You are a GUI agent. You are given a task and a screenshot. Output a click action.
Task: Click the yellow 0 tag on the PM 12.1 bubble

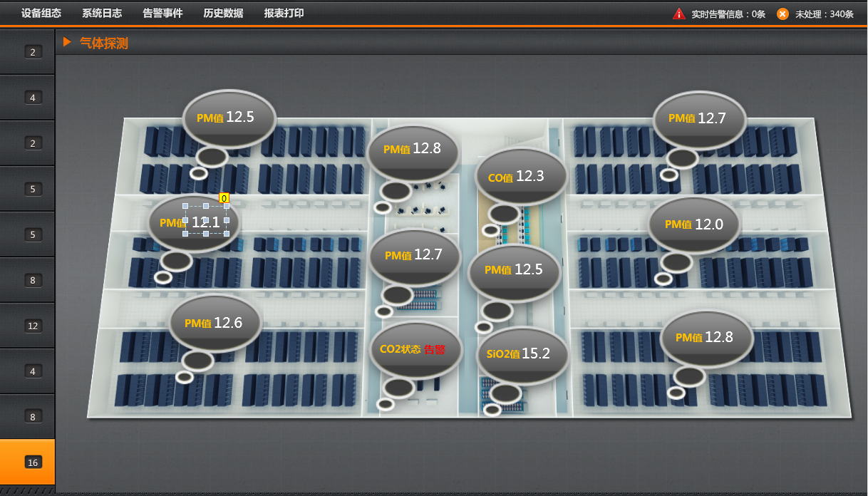click(224, 198)
